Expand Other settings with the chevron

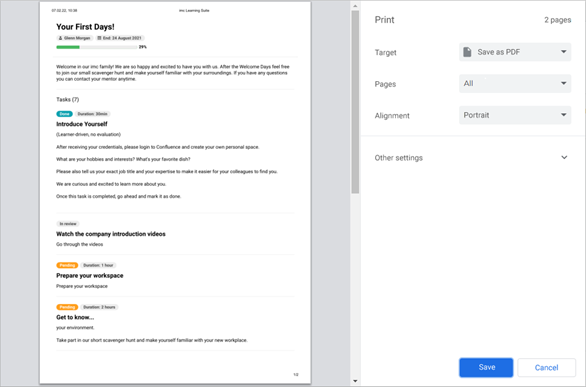[564, 158]
